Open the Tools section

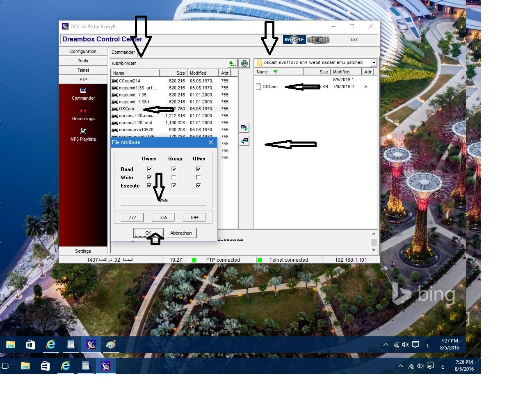[x=83, y=61]
